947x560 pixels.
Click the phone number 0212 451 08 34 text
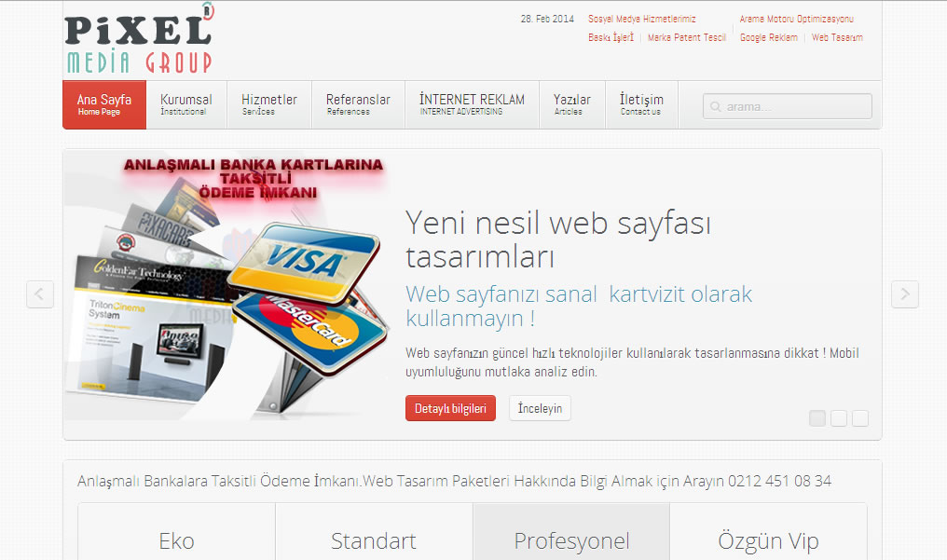(779, 481)
